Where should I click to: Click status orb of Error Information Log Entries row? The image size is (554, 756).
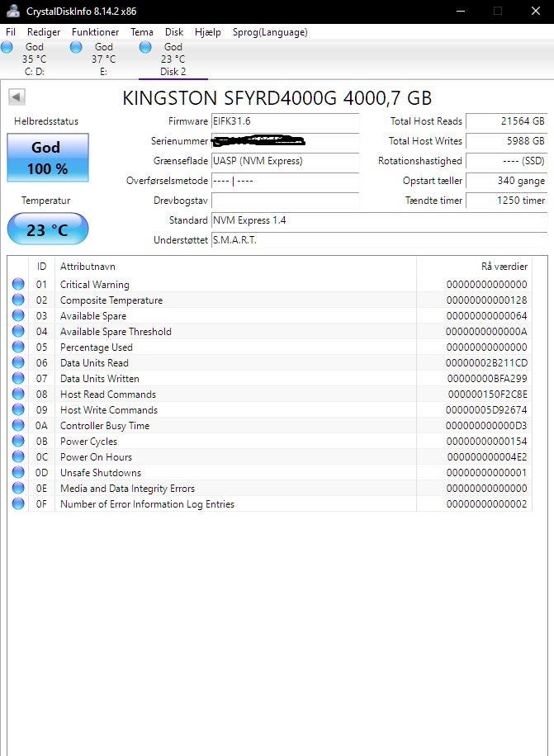click(18, 503)
